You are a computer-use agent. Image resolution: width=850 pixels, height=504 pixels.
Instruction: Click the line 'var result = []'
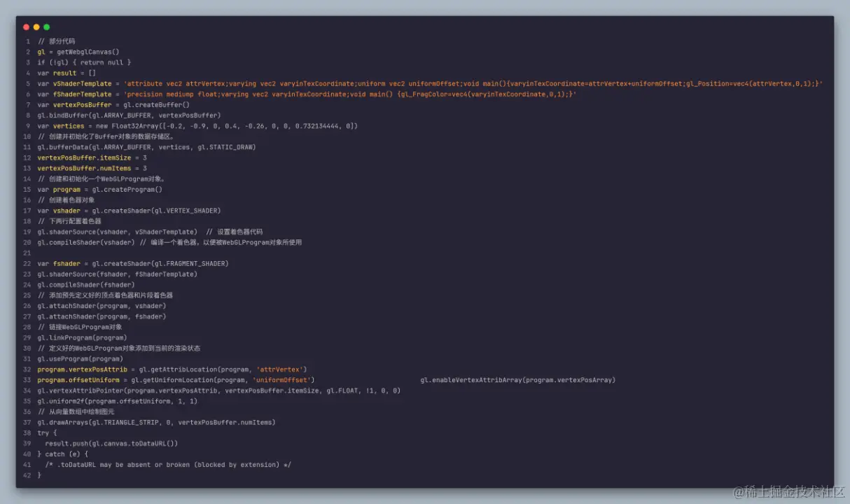tap(67, 73)
